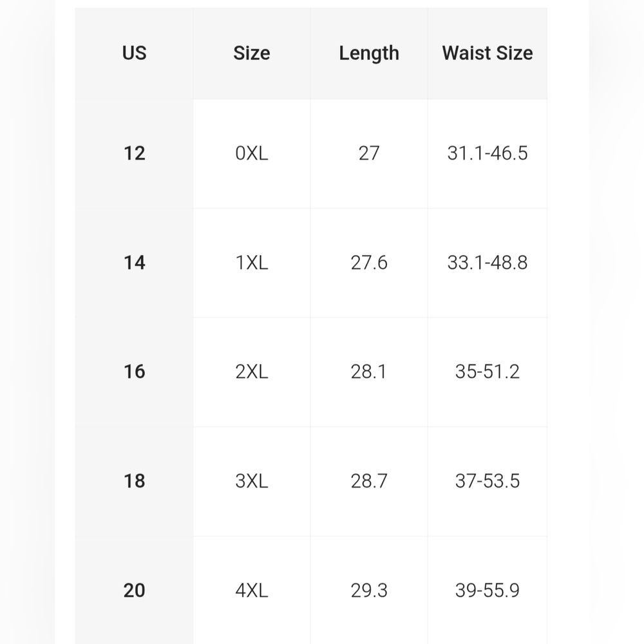Select US size 16 row label
Image resolution: width=644 pixels, height=644 pixels.
(135, 372)
